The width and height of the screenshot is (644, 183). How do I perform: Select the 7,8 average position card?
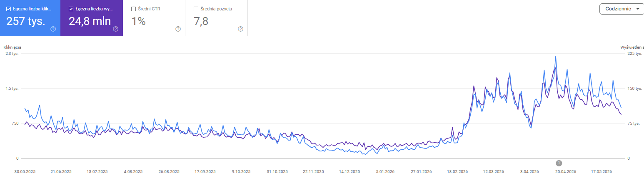[x=217, y=18]
